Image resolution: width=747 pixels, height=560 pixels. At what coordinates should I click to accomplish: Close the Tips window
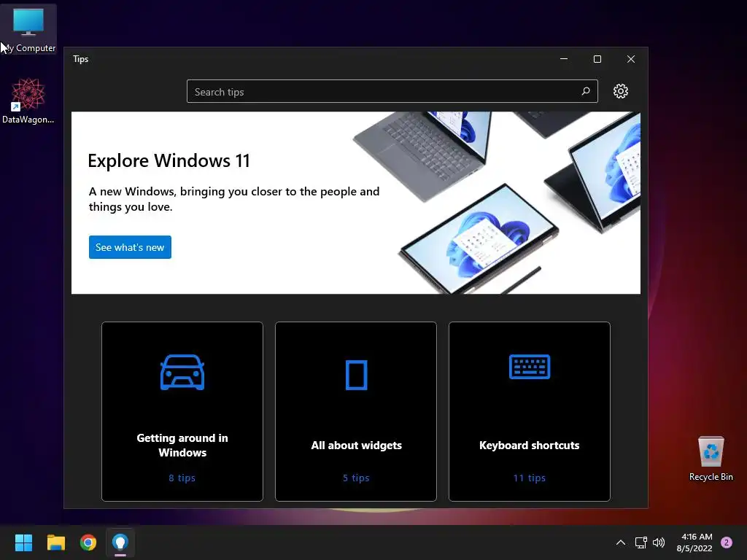(x=631, y=59)
